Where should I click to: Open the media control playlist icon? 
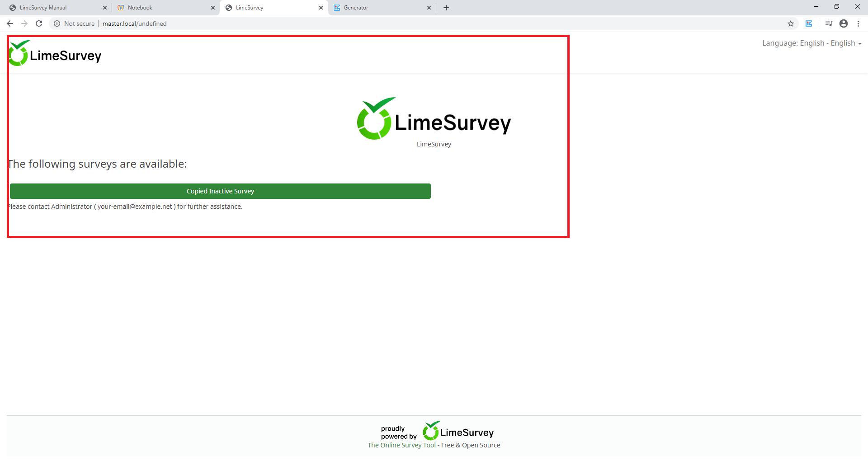coord(829,23)
